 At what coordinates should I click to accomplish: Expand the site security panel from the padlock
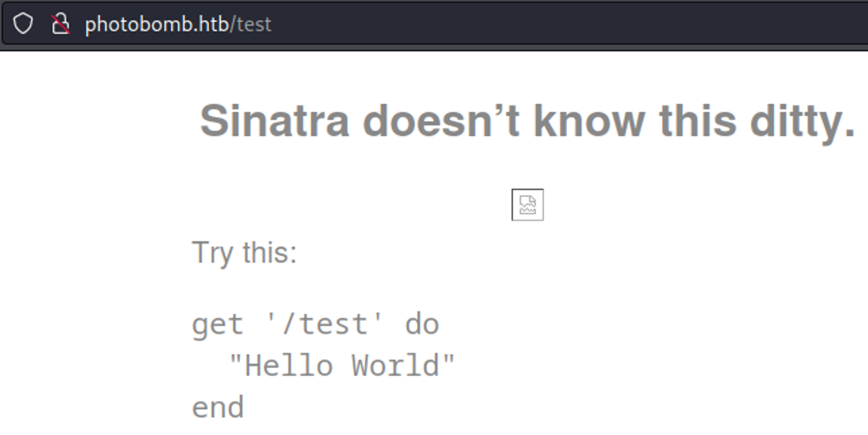(59, 24)
